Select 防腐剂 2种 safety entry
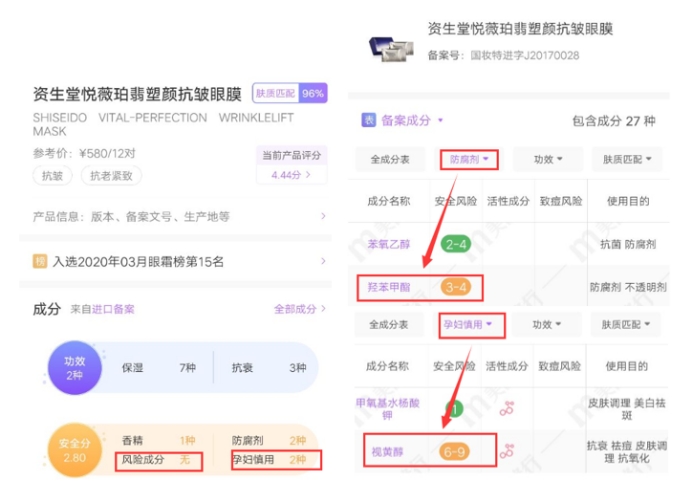Viewport: 693px width, 481px height. pos(269,440)
